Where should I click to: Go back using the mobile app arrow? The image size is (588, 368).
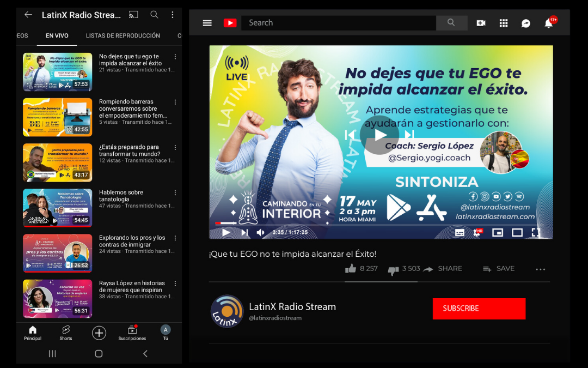(28, 15)
